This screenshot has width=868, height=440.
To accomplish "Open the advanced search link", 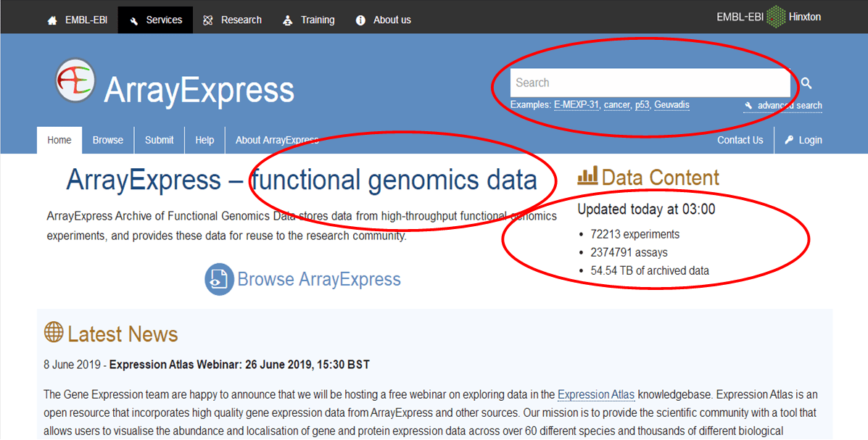I will point(789,106).
